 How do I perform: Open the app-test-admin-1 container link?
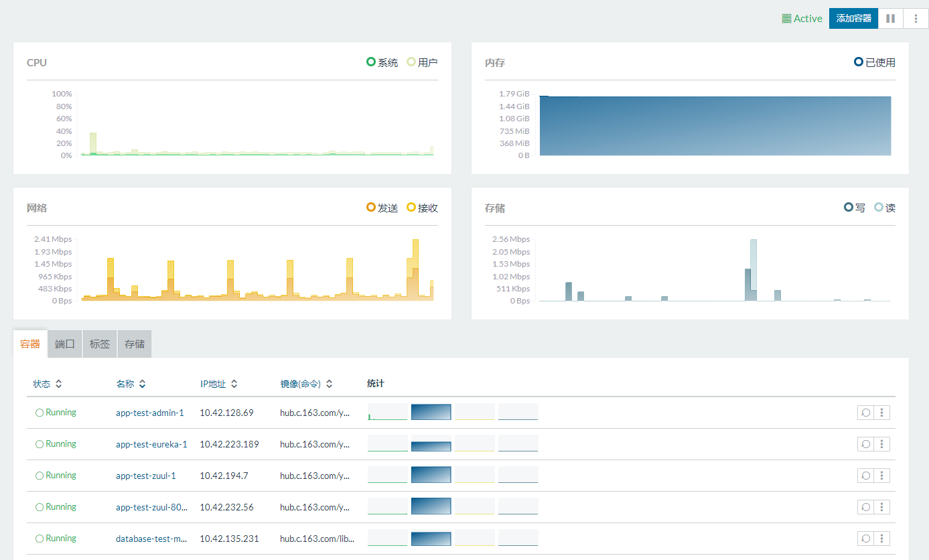pos(149,413)
